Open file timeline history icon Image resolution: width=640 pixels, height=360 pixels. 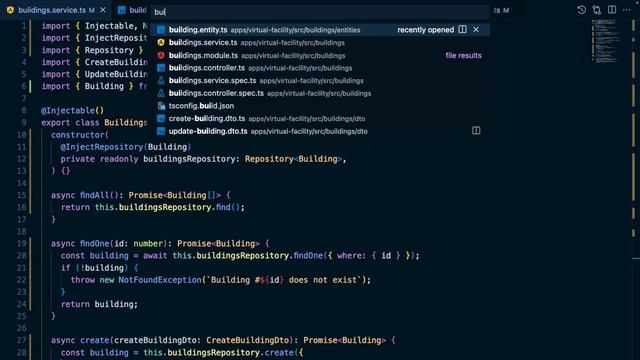(x=582, y=10)
